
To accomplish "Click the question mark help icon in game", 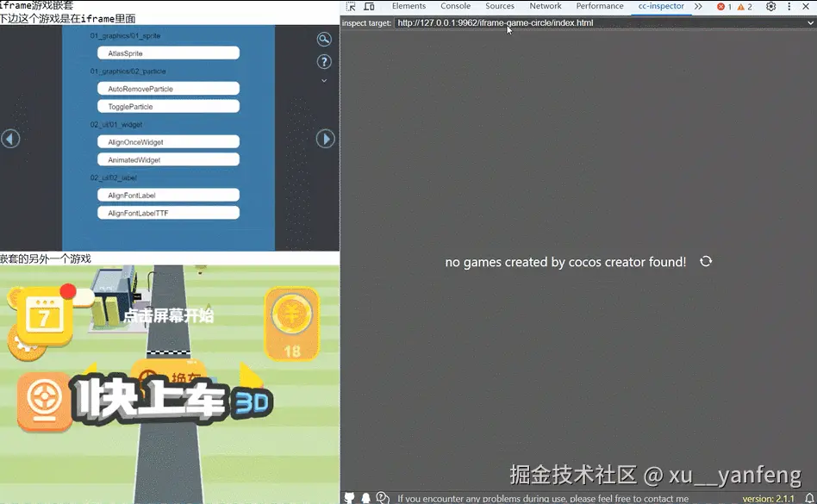I will pos(324,62).
